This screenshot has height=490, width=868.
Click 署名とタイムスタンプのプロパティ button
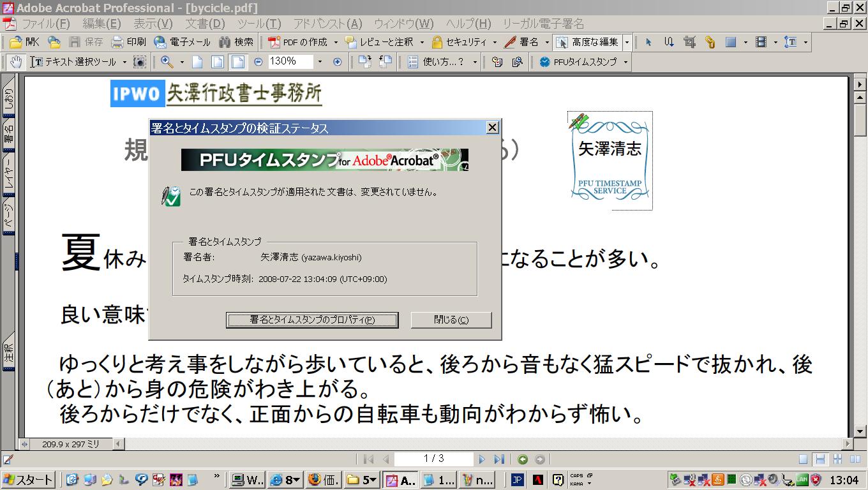click(312, 320)
